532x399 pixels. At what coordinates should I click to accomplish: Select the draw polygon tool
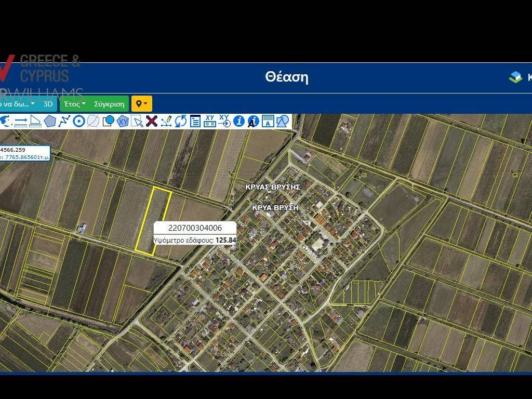[x=50, y=121]
